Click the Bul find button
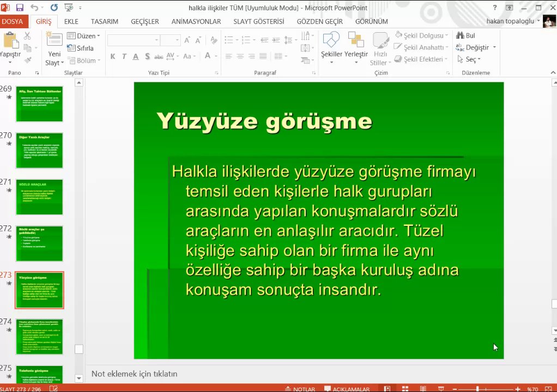Image resolution: width=557 pixels, height=392 pixels. (x=465, y=35)
